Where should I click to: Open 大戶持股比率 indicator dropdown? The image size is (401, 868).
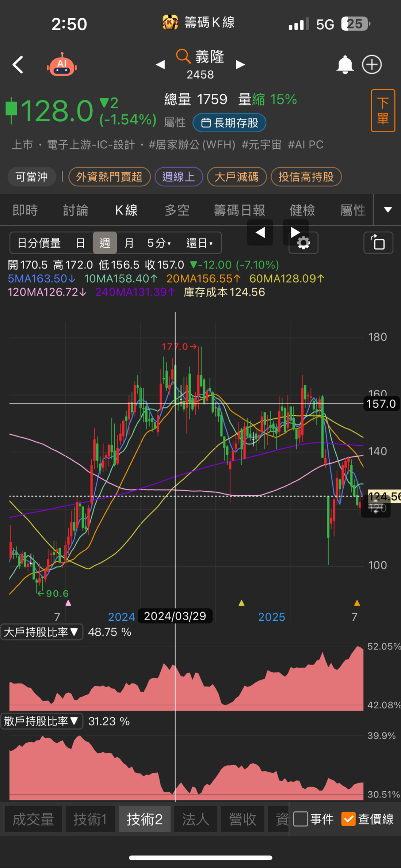pyautogui.click(x=41, y=632)
